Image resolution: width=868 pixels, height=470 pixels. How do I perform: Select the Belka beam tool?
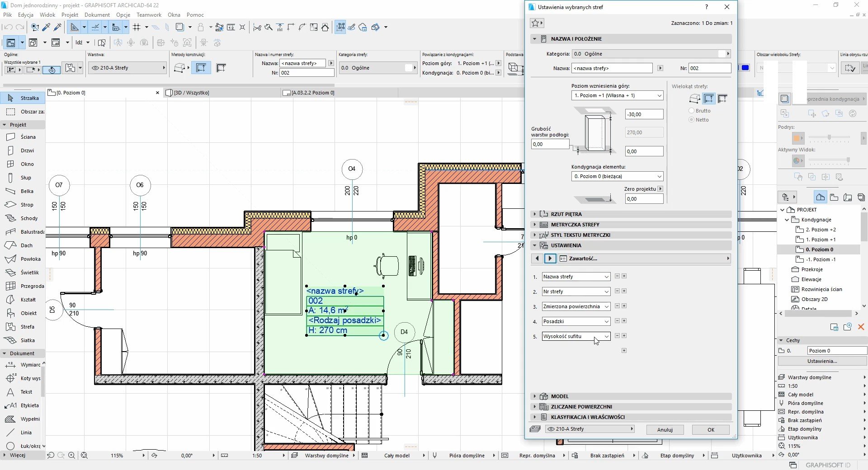[23, 191]
